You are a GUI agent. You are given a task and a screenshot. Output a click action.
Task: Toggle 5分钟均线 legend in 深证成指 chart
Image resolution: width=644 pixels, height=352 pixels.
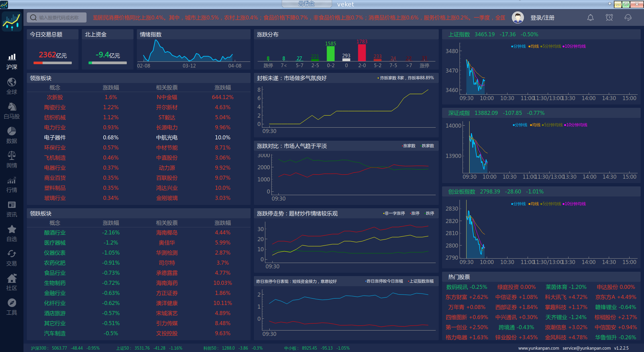click(x=552, y=125)
